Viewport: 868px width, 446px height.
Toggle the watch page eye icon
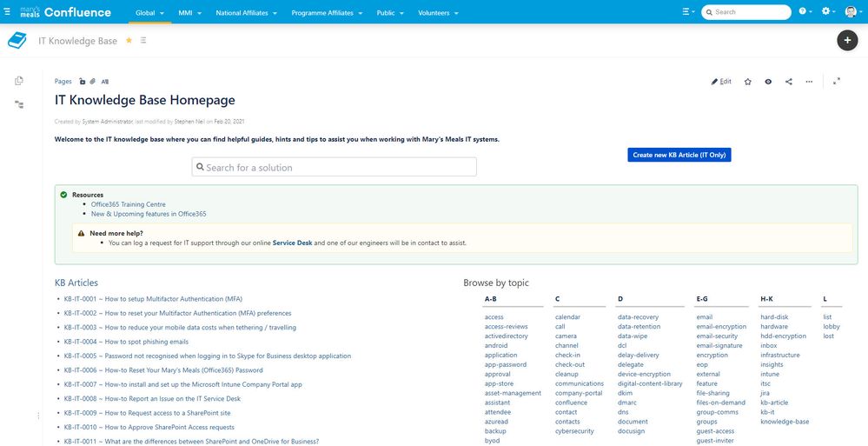click(768, 82)
